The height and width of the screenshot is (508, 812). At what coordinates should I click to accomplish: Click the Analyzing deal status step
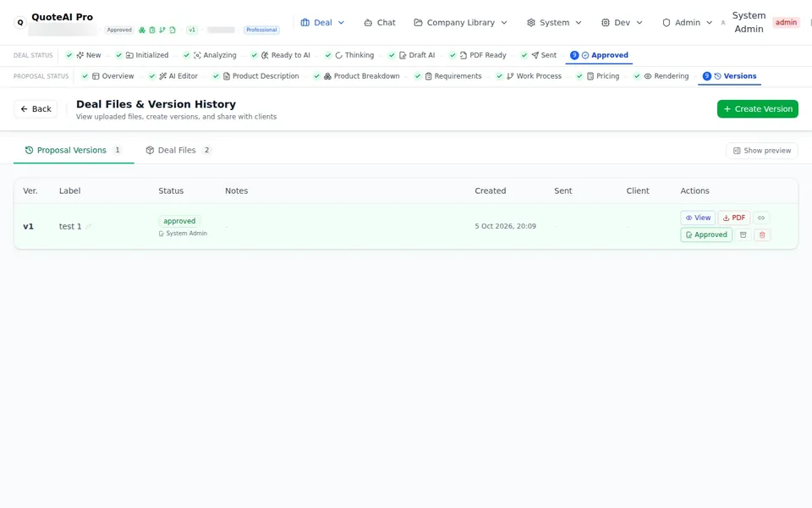210,56
